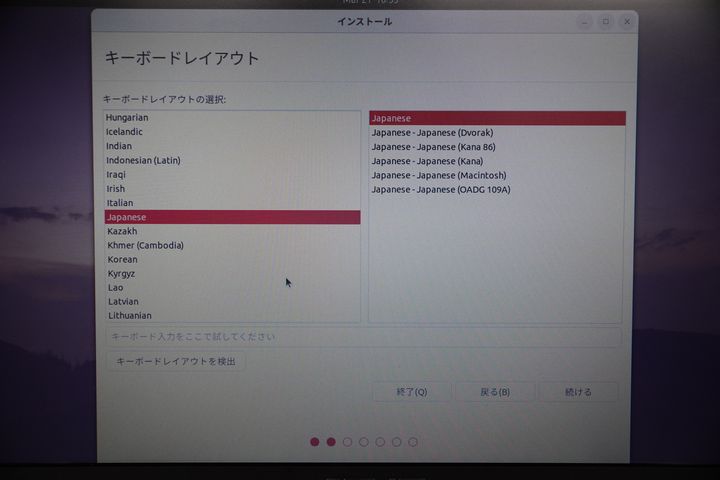The image size is (720, 480).
Task: Select Korean keyboard layout
Action: 232,260
